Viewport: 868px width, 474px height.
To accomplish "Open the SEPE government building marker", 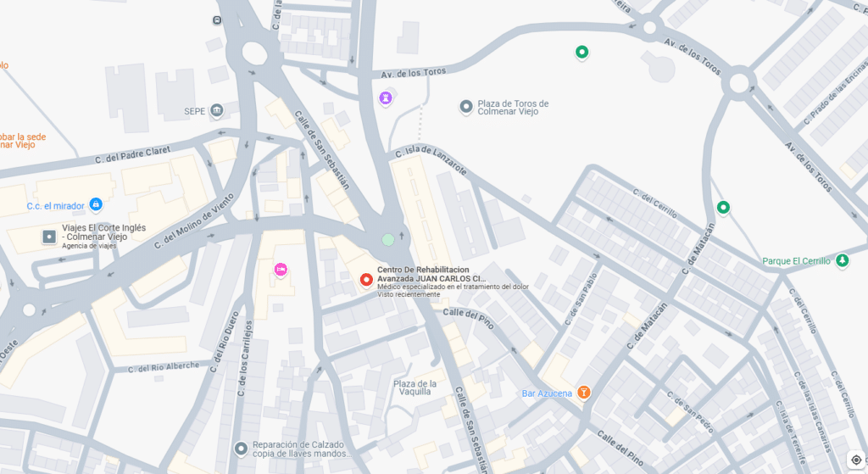I will (217, 111).
